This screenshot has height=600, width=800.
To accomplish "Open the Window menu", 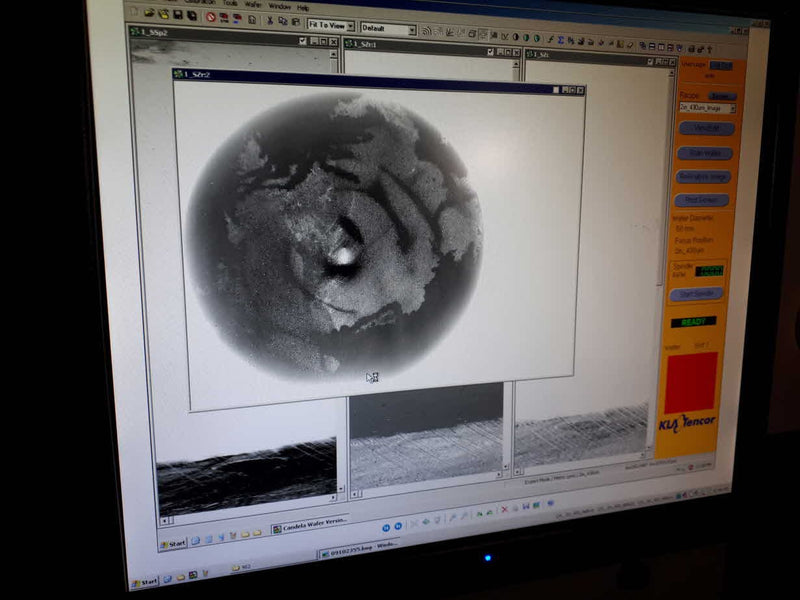I will (x=280, y=6).
